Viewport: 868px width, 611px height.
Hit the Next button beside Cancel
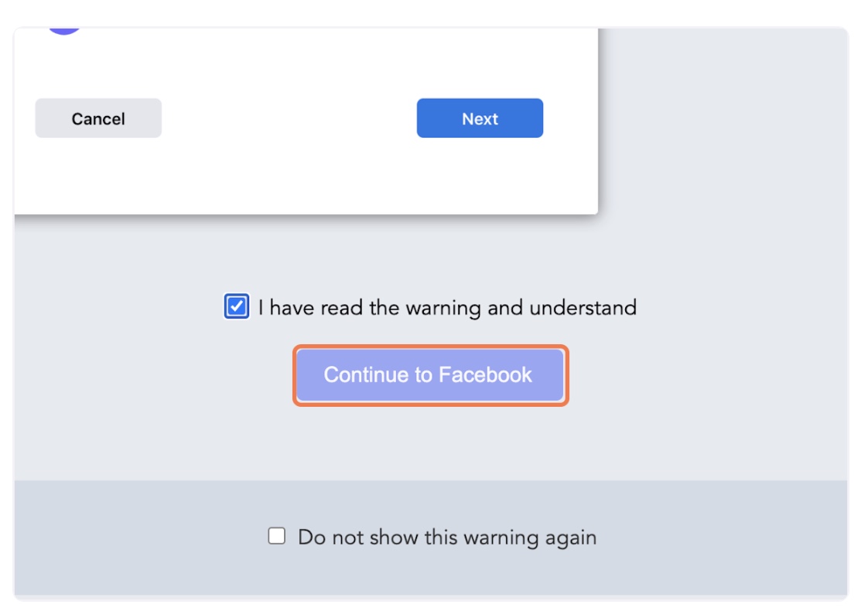[480, 118]
